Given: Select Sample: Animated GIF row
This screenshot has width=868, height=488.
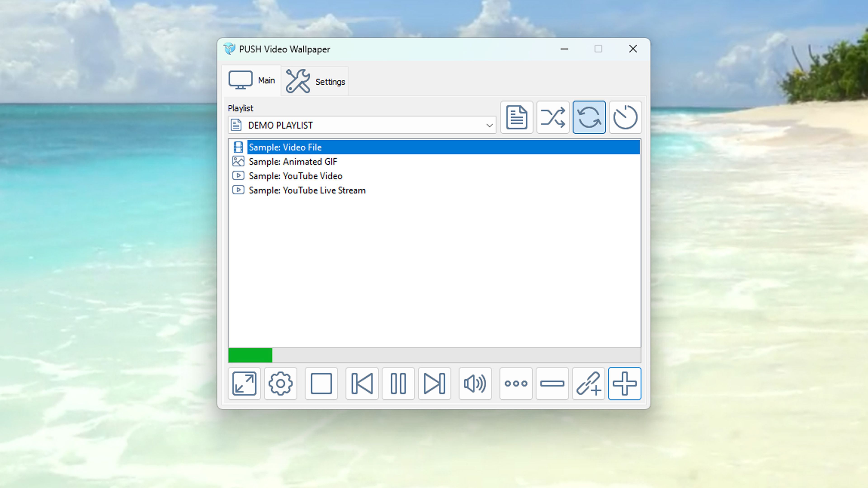Looking at the screenshot, I should [434, 162].
